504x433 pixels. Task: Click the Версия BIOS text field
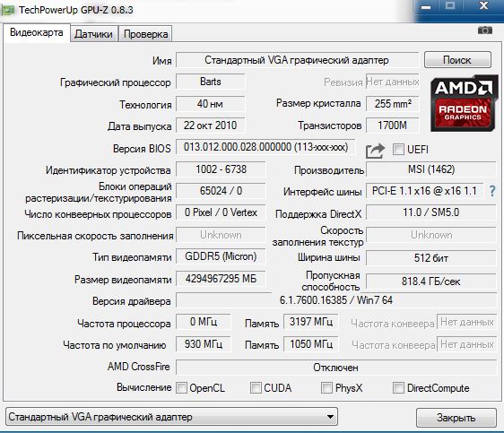[x=265, y=147]
